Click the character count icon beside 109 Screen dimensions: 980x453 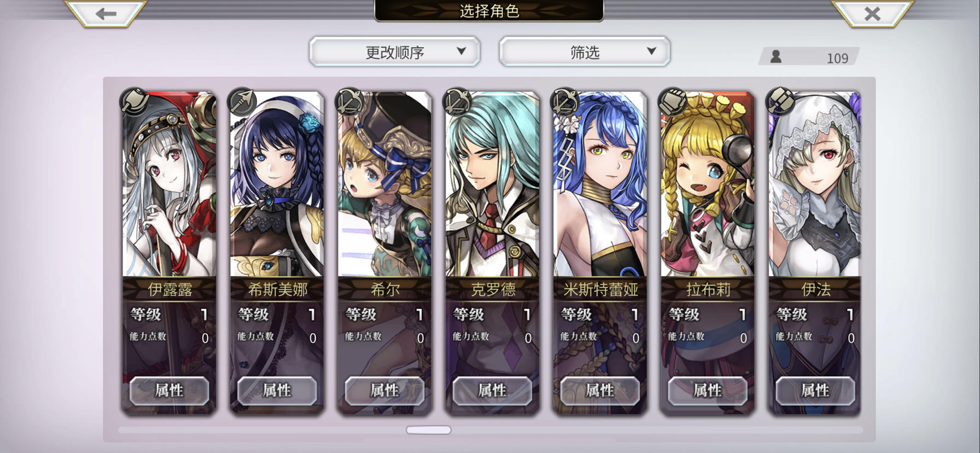coord(776,57)
